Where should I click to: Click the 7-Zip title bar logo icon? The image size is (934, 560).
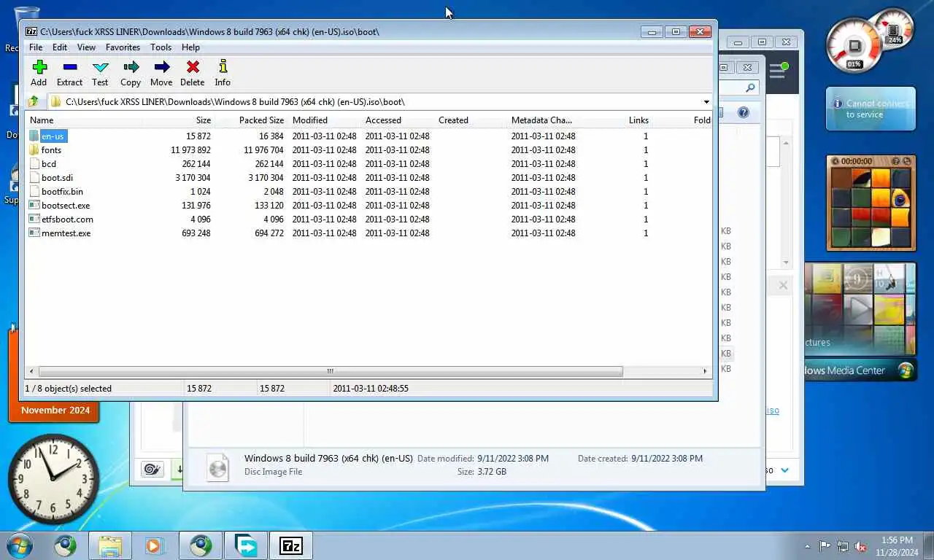(31, 31)
